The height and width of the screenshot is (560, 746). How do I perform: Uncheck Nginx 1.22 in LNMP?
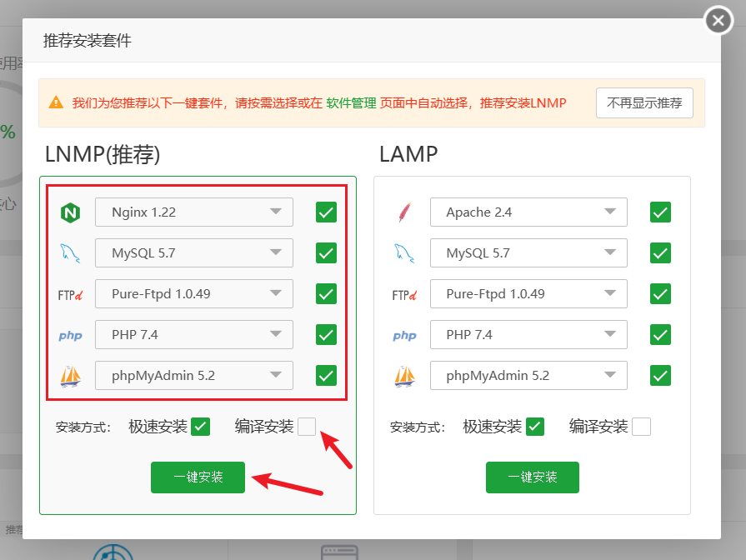tap(327, 212)
